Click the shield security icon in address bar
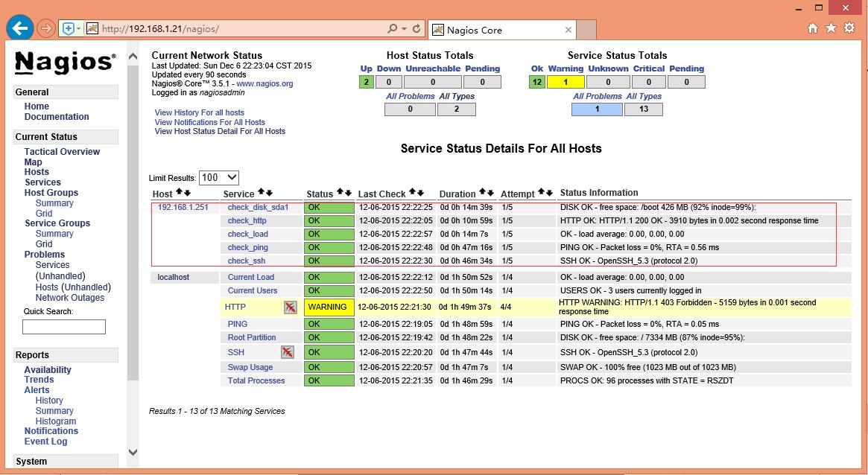868x475 pixels. pyautogui.click(x=68, y=29)
